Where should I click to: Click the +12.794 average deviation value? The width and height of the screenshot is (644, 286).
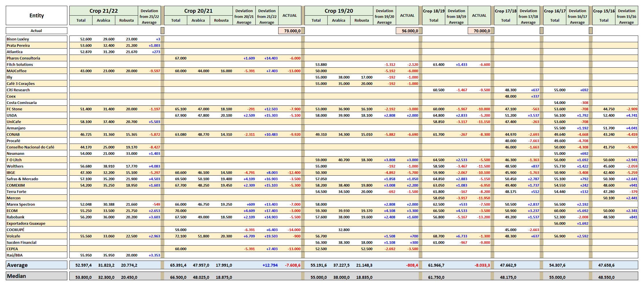[x=270, y=265]
